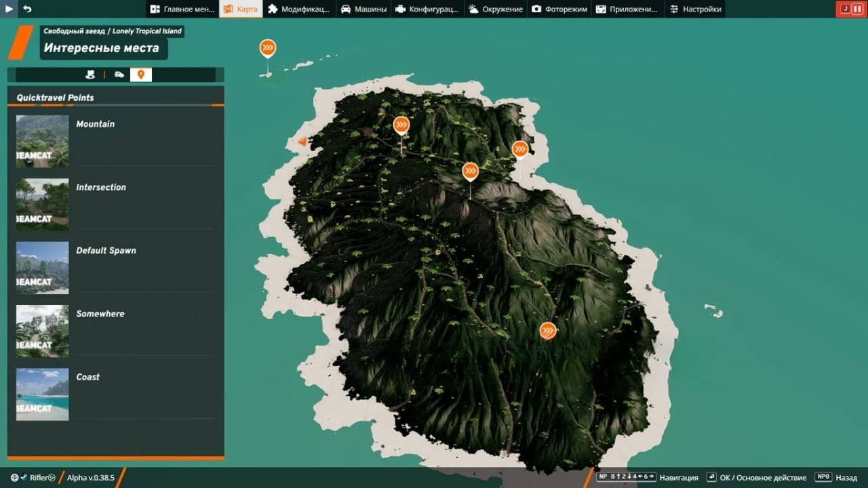Switch to Фоторежим
868x488 pixels.
tap(559, 9)
